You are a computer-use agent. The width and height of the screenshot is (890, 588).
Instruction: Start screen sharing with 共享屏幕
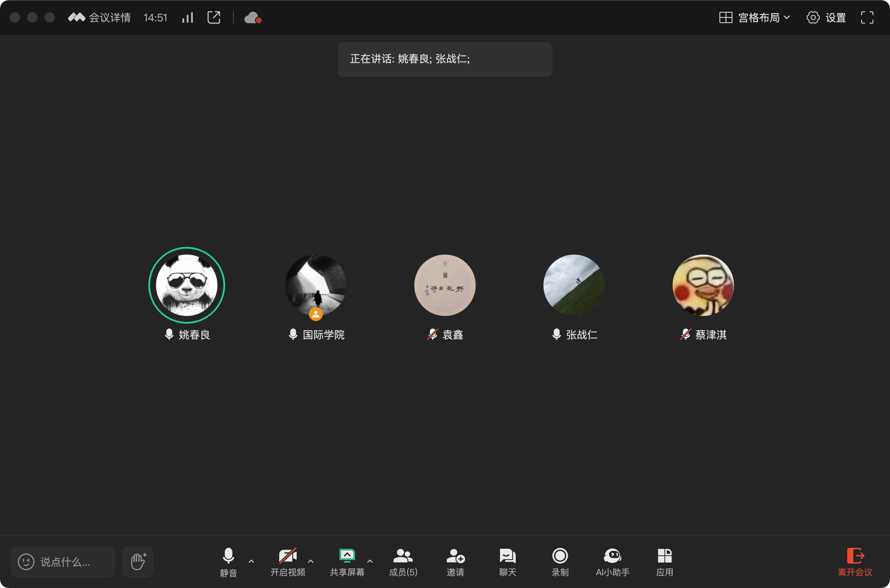(347, 562)
